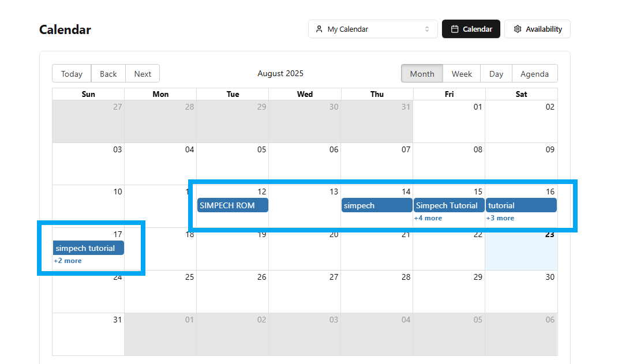Advance to Next month
Viewport: 618px width, 364px height.
coord(143,74)
